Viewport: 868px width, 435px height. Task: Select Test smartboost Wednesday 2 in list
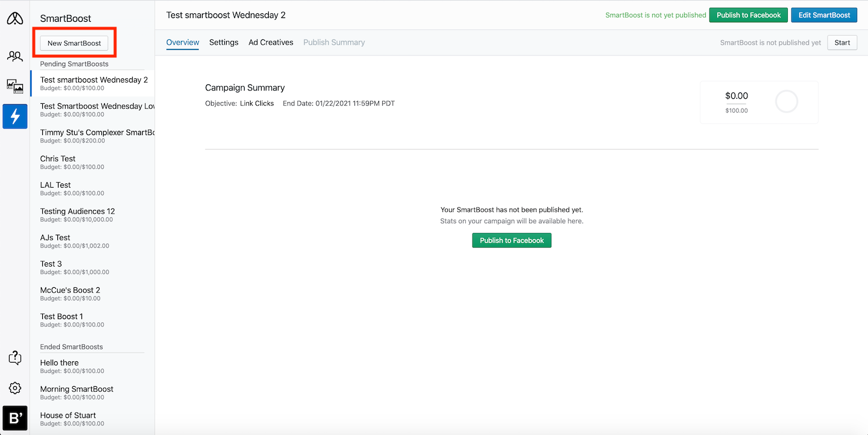click(x=92, y=83)
